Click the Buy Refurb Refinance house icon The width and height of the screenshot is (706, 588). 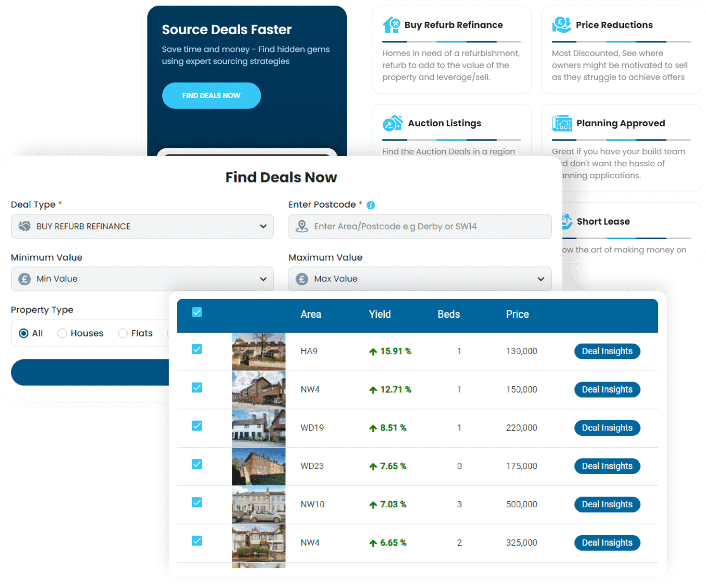tap(391, 25)
